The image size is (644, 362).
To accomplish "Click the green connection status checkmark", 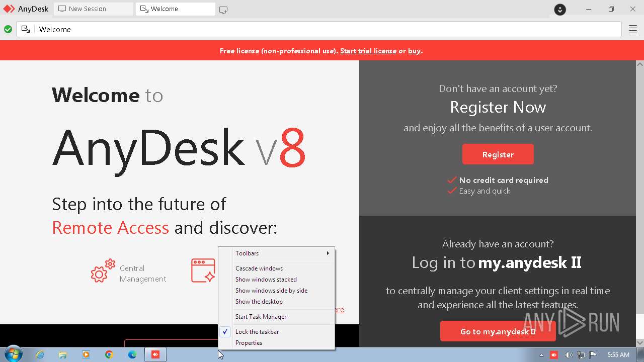I will click(8, 30).
